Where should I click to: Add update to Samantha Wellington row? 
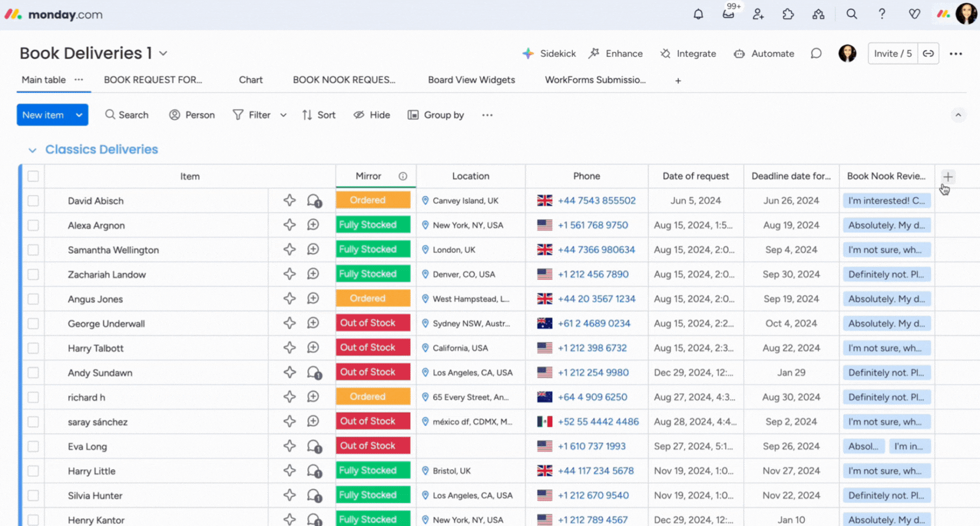[x=313, y=249]
